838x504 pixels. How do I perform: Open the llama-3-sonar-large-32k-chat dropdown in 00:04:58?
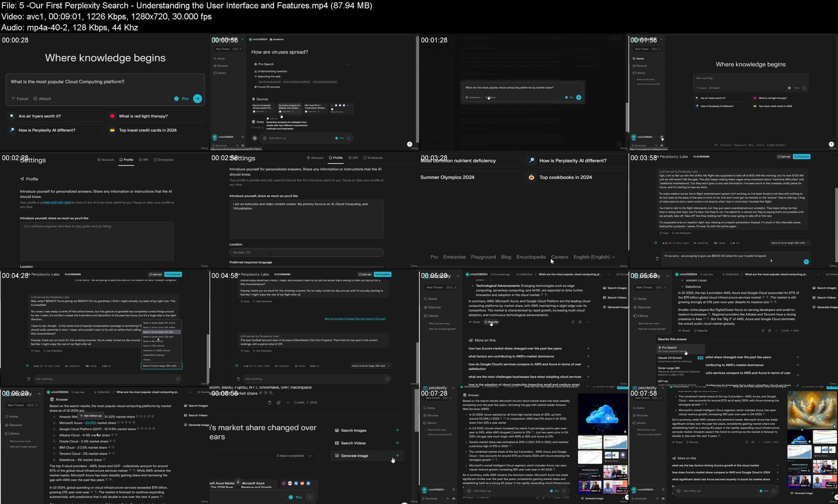coord(371,366)
